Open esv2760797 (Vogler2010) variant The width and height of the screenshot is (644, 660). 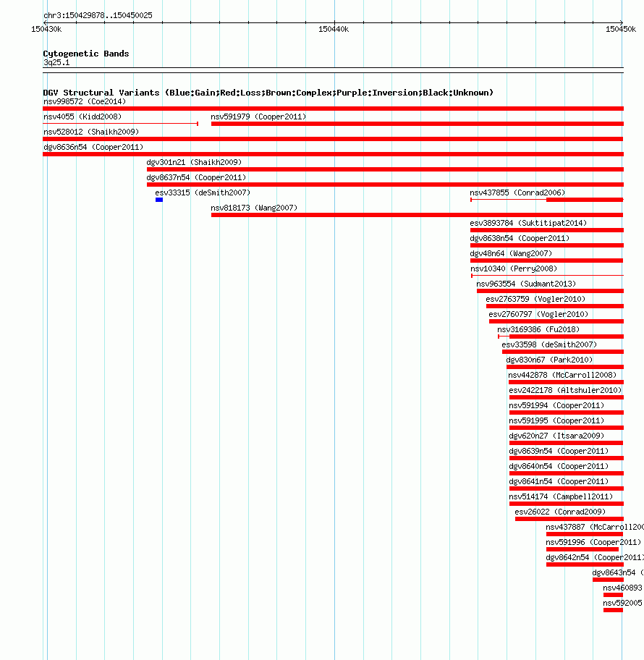click(x=539, y=313)
